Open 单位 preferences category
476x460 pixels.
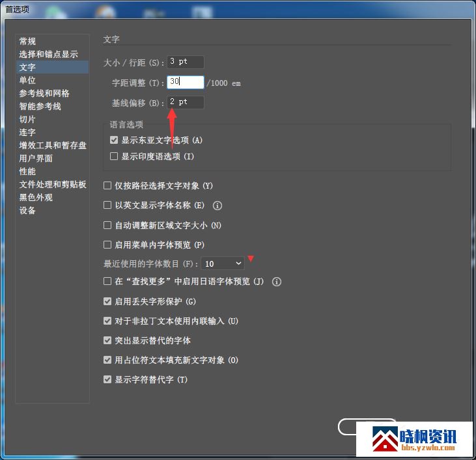(28, 80)
